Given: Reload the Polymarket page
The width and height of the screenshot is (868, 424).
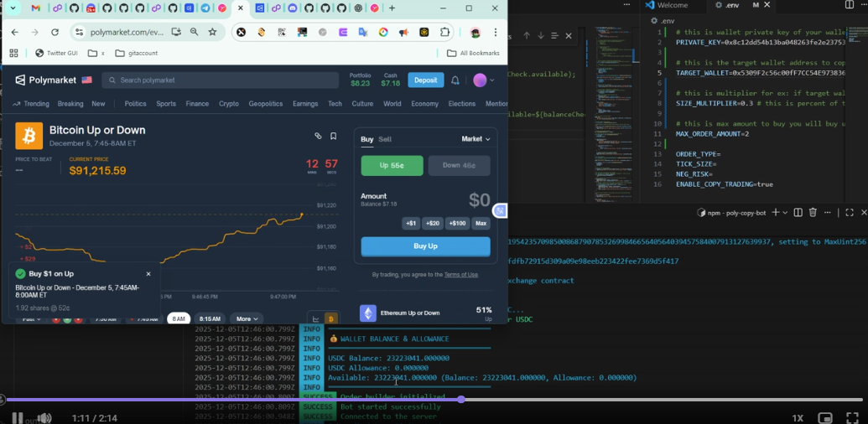Looking at the screenshot, I should 55,32.
